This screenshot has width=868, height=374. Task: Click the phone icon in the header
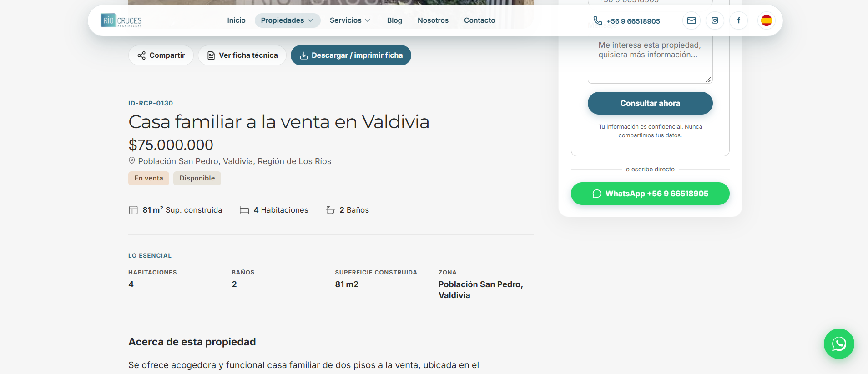coord(598,20)
